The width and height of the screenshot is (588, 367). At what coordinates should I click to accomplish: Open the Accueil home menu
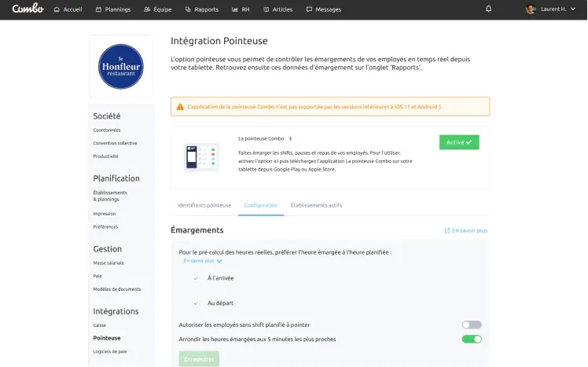pos(68,9)
